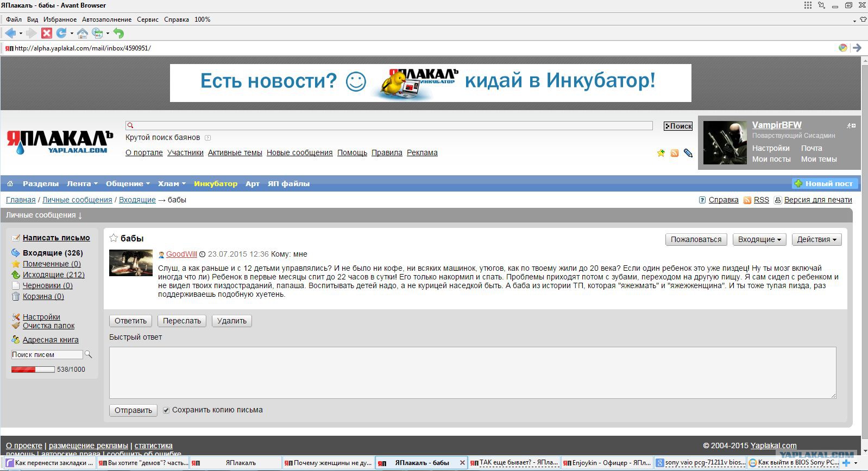Image resolution: width=868 pixels, height=471 pixels.
Task: Click the VampirBFW profile avatar
Action: pos(725,143)
